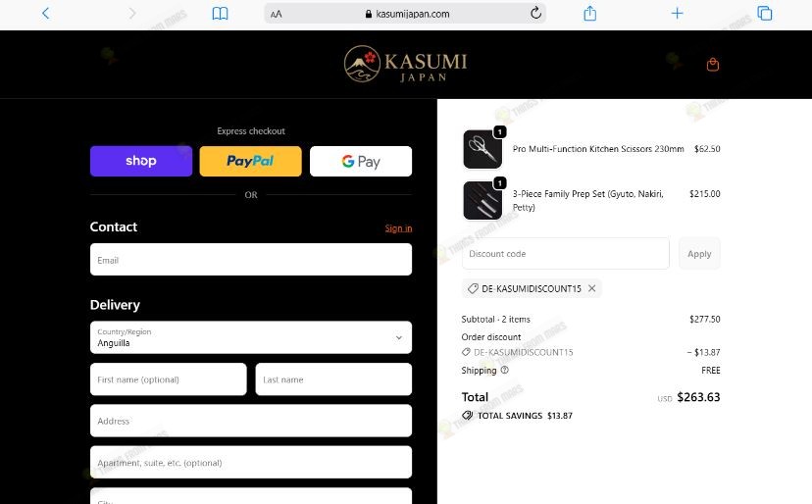This screenshot has height=504, width=812.
Task: Focus the Email input field
Action: [x=251, y=260]
